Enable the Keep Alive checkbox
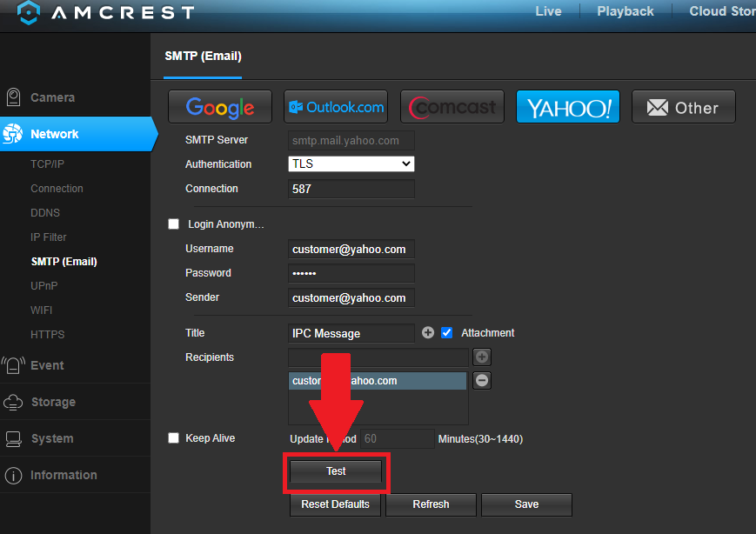 tap(174, 437)
